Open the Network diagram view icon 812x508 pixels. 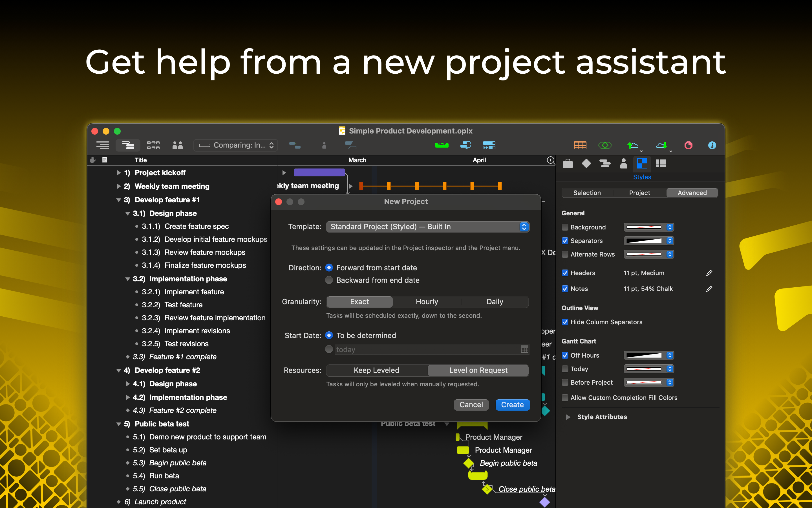[x=153, y=145]
